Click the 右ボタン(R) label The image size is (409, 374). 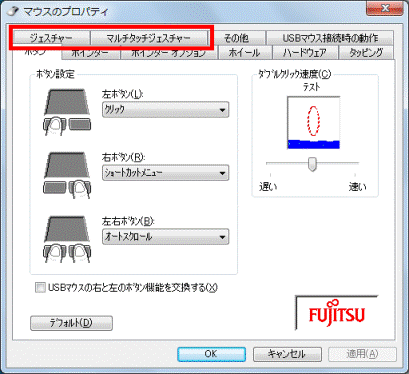[123, 157]
